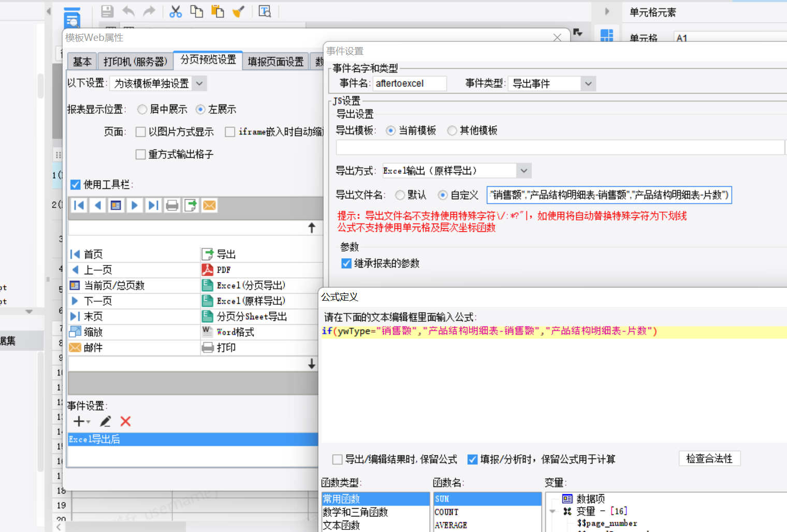
Task: Click the save icon in top toolbar
Action: pos(107,11)
